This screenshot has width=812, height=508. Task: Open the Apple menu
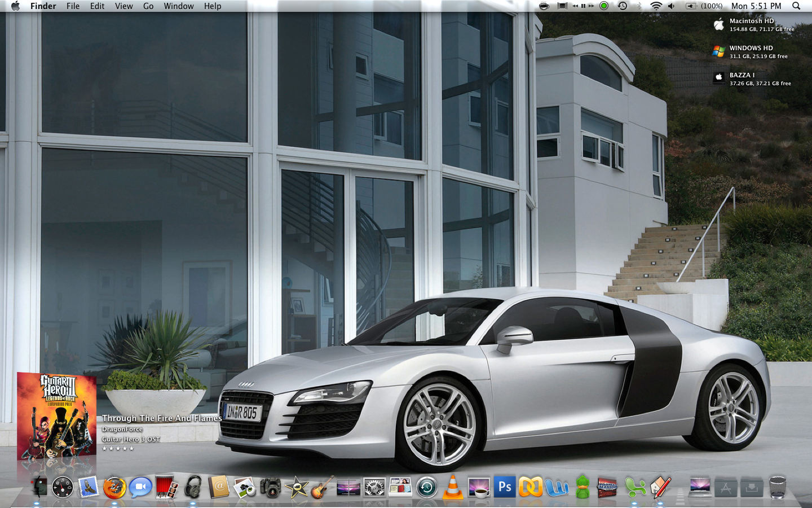[x=15, y=6]
